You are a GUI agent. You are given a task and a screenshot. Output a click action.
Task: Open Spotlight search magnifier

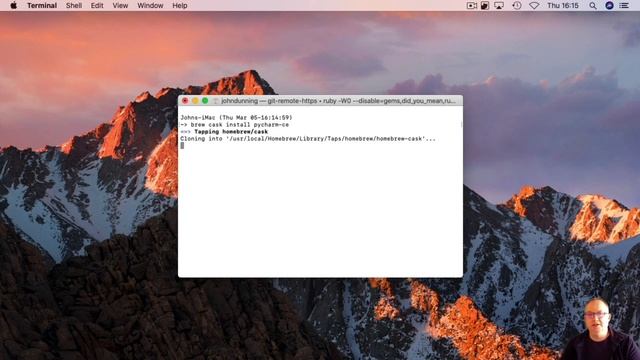tap(593, 5)
